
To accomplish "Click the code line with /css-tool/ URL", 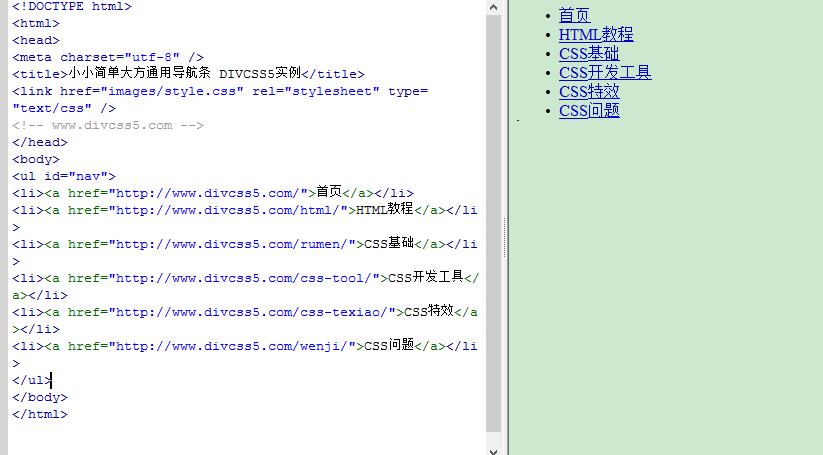I will pos(245,278).
